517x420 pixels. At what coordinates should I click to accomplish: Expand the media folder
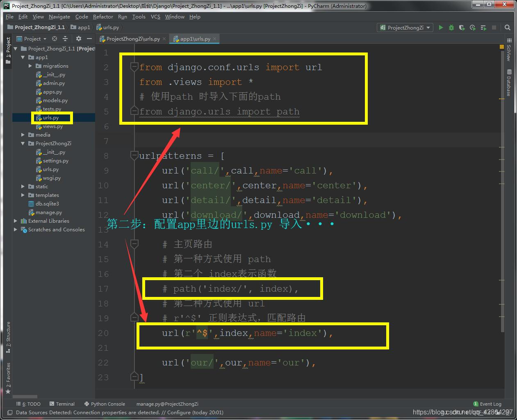[23, 135]
